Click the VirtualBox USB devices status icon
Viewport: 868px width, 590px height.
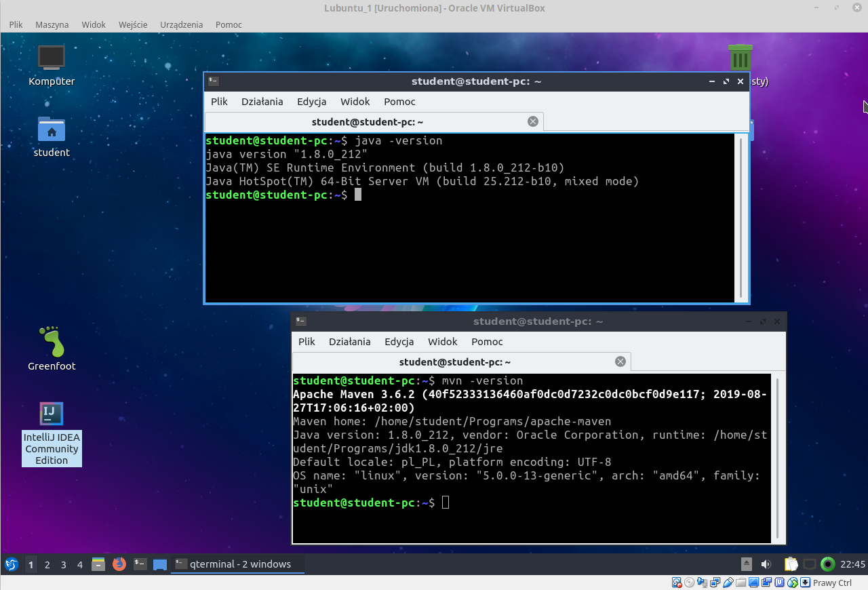[728, 583]
